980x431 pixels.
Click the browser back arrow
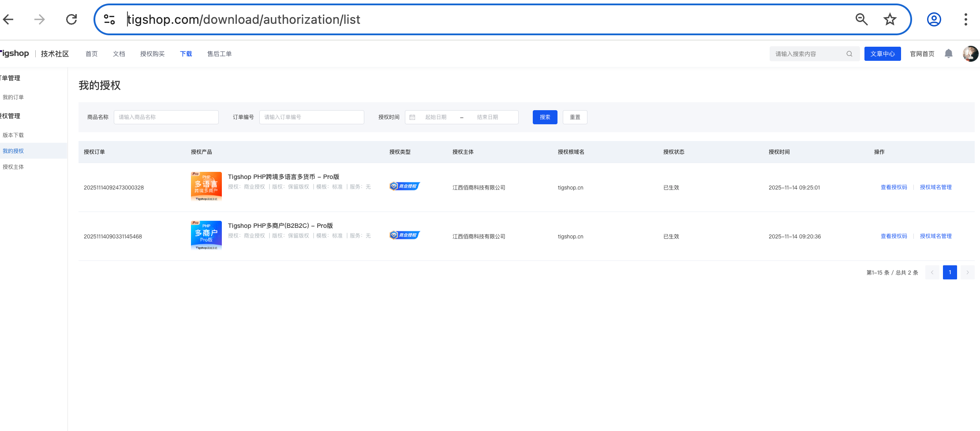coord(8,19)
